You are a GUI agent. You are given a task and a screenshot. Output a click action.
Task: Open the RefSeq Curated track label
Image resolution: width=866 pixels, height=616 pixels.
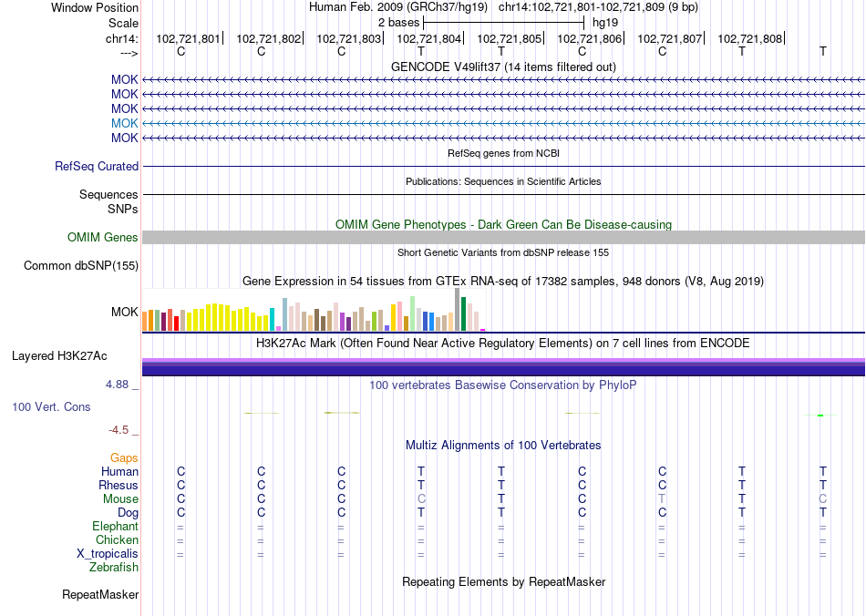97,166
